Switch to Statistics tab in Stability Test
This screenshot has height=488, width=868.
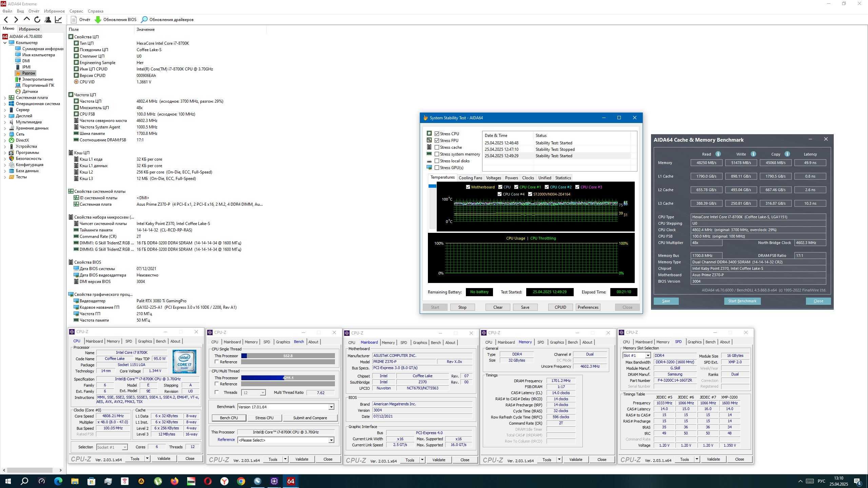[x=563, y=178]
